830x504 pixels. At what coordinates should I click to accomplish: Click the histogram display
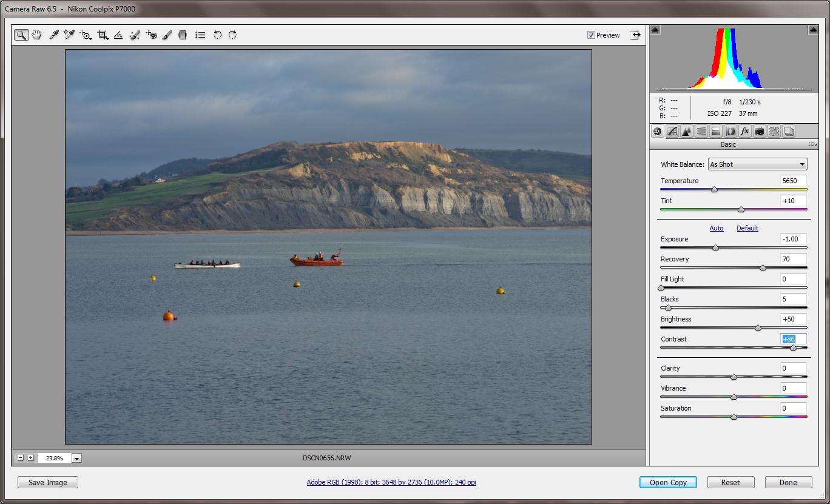734,58
